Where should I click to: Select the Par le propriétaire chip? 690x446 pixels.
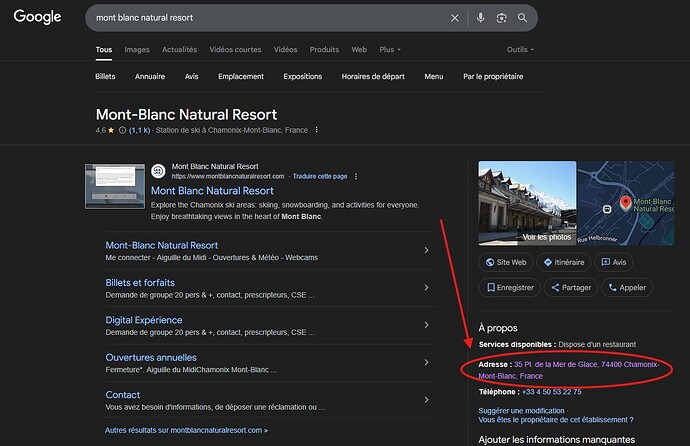pyautogui.click(x=493, y=77)
